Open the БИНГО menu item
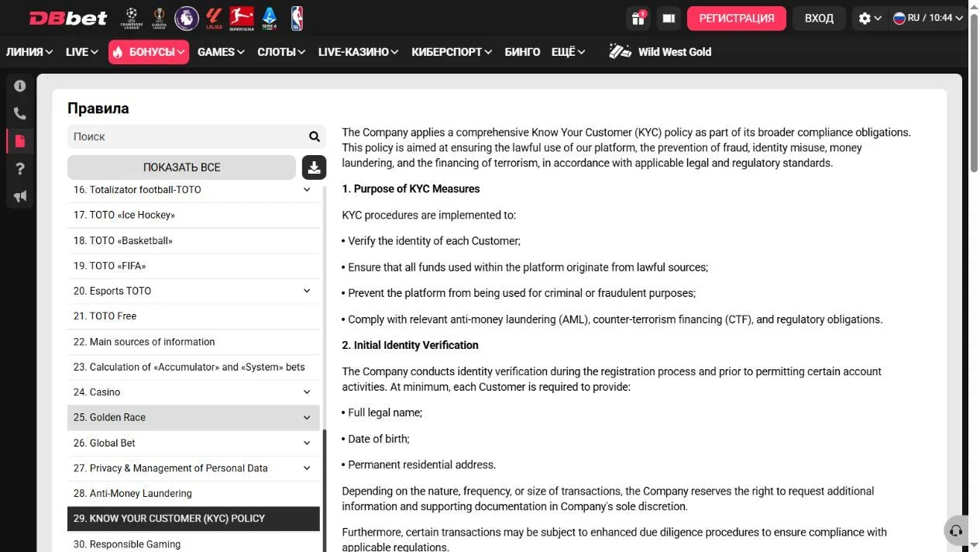 point(523,52)
